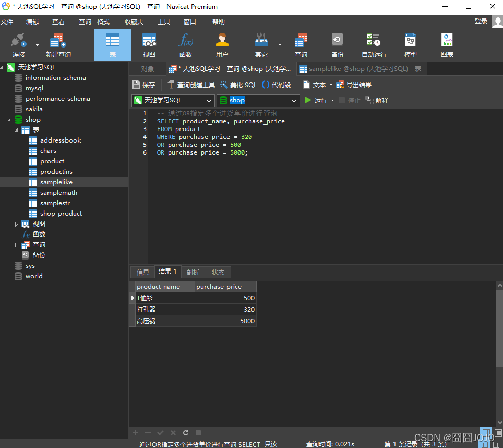The height and width of the screenshot is (448, 503).
Task: Click 美化 SQL to beautify the query
Action: [238, 85]
